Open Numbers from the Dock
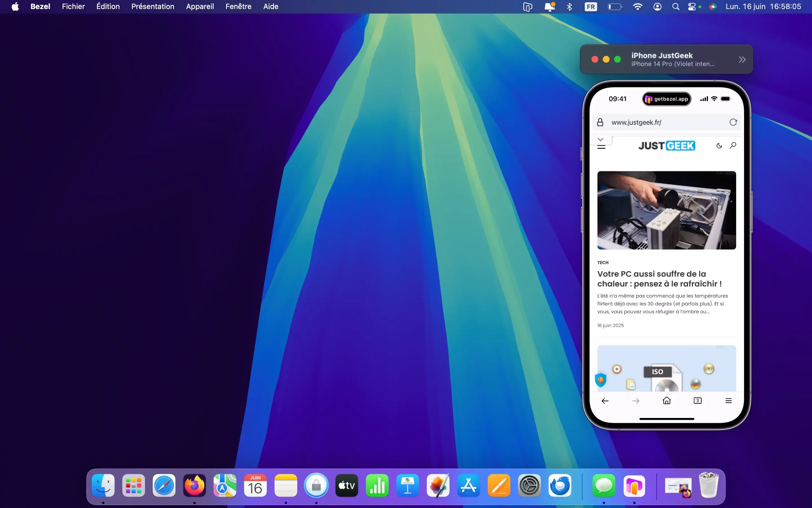The width and height of the screenshot is (812, 508). click(x=377, y=485)
